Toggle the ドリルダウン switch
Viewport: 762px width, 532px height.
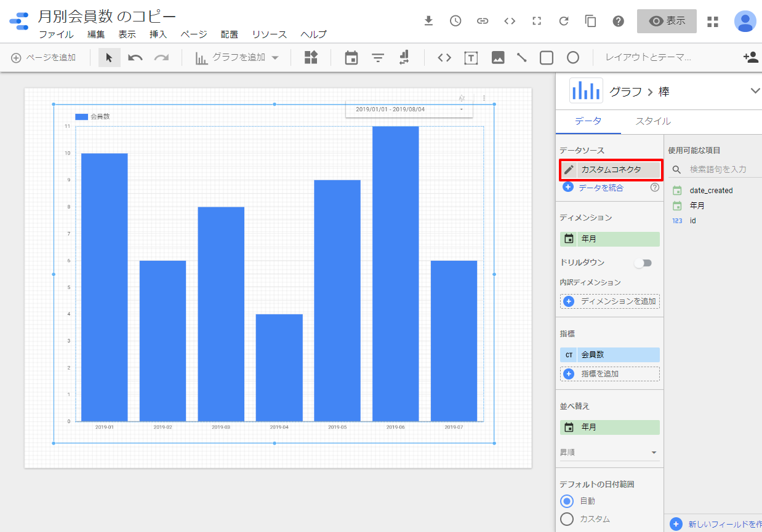(643, 263)
